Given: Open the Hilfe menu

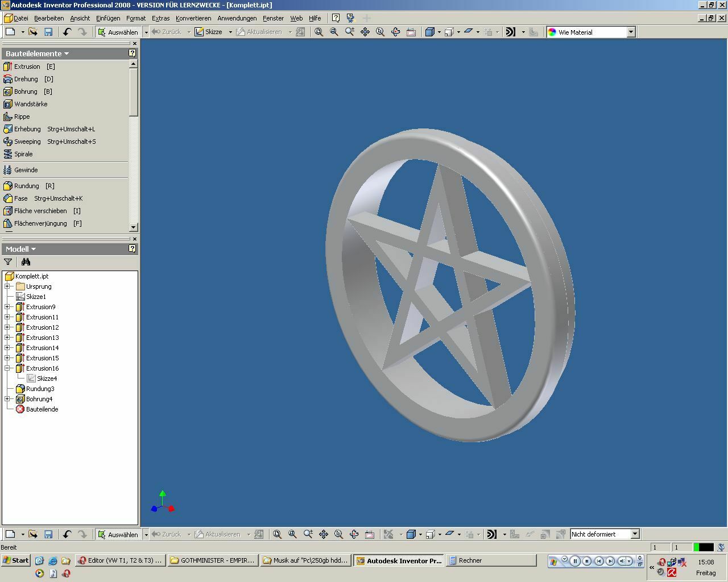Looking at the screenshot, I should 315,18.
